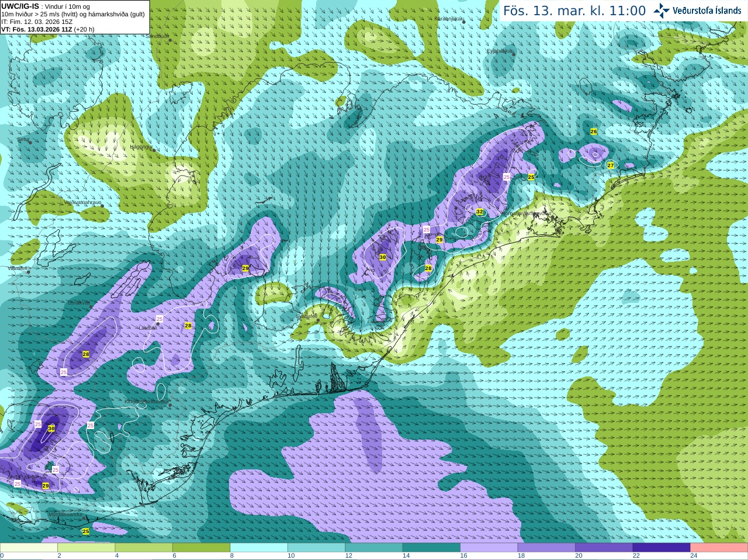Click the Hágöngur station label
Viewport: 748px width, 560px height.
pyautogui.click(x=141, y=147)
